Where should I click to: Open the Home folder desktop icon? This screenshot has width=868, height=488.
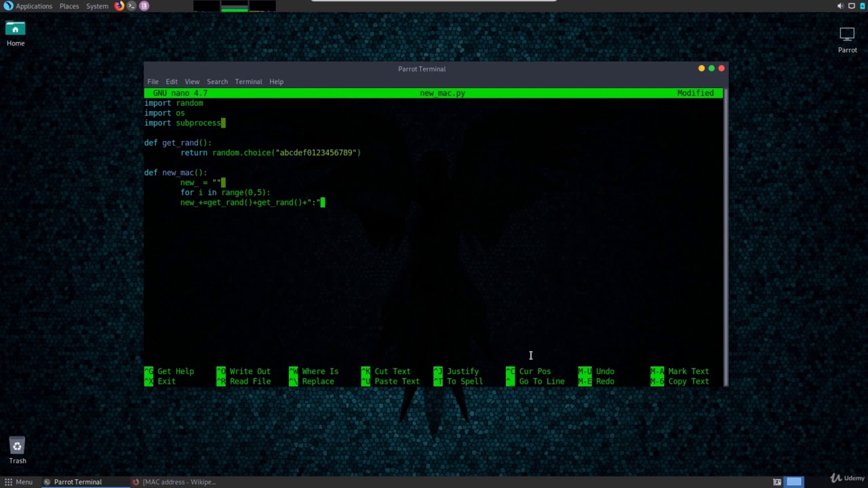[x=15, y=34]
